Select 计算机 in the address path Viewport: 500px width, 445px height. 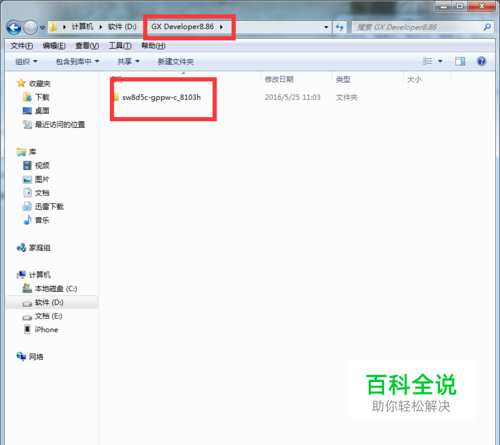pos(82,27)
